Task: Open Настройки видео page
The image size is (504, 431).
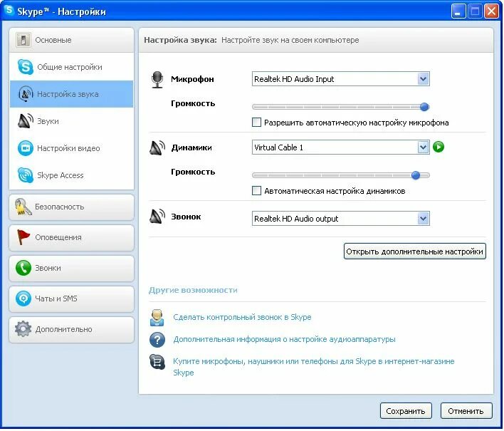Action: coord(71,148)
